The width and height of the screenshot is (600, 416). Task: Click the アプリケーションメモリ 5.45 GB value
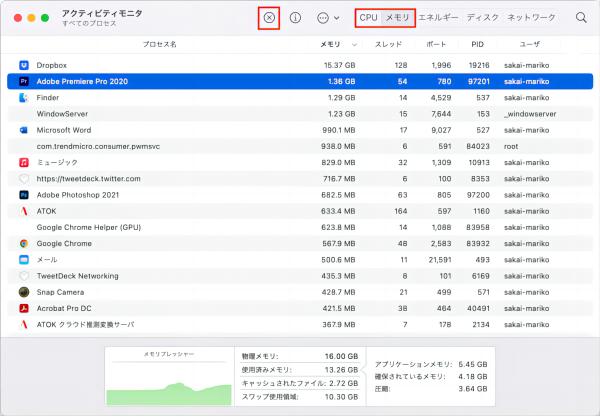point(473,364)
